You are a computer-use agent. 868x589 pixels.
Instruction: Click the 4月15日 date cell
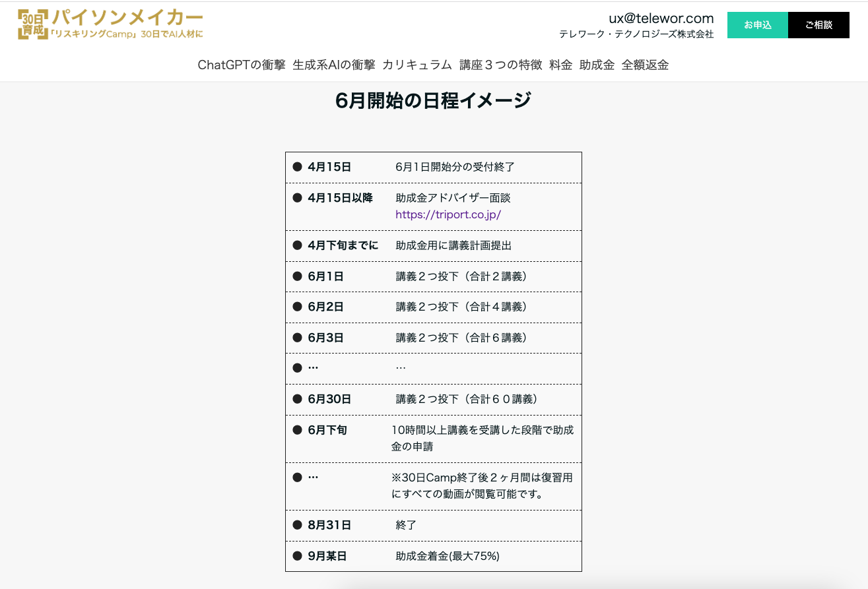pos(329,167)
